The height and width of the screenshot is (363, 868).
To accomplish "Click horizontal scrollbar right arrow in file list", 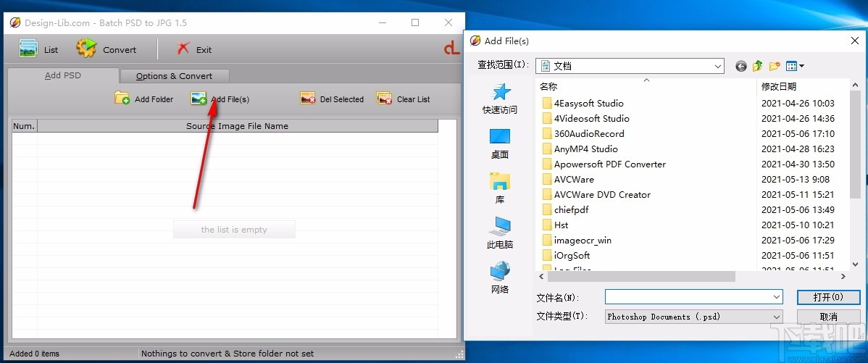I will 843,276.
